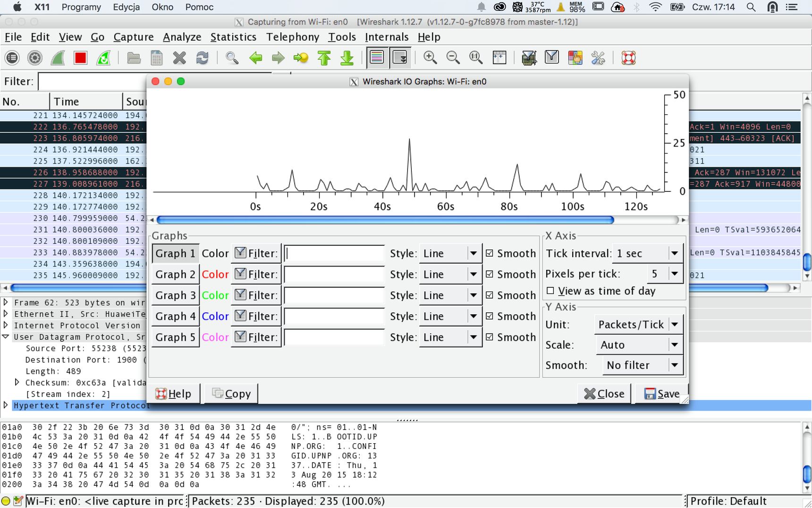This screenshot has width=812, height=508.
Task: Open the lifebuoy help icon in toolbar
Action: (628, 58)
